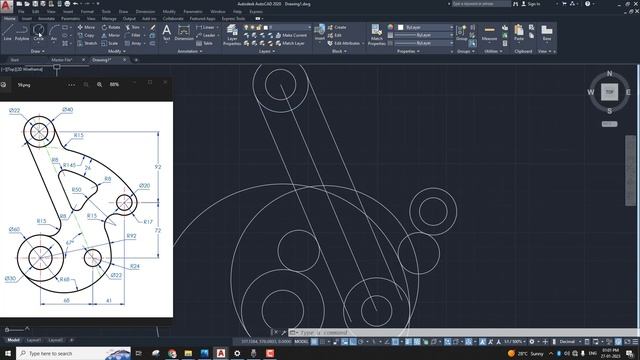Screen dimensions: 640x360
Task: Select the Fillet tool
Action: pos(133,36)
